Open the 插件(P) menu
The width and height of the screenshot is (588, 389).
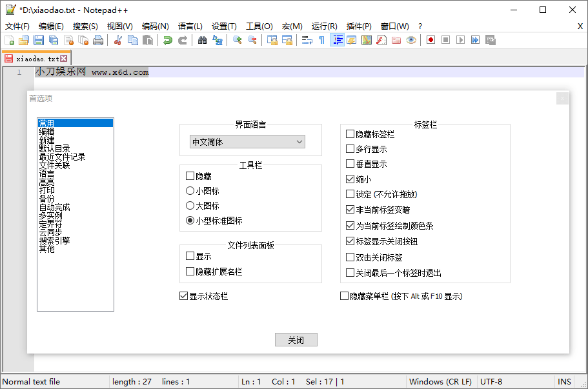pos(359,26)
